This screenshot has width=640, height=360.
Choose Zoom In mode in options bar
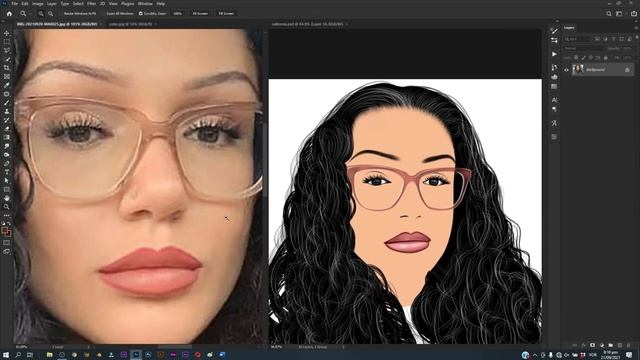click(x=41, y=13)
